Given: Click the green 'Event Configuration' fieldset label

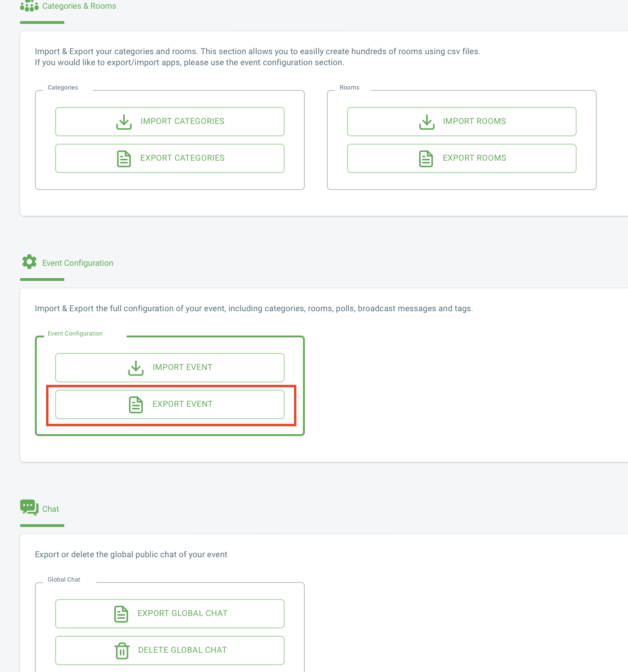Looking at the screenshot, I should pos(75,334).
